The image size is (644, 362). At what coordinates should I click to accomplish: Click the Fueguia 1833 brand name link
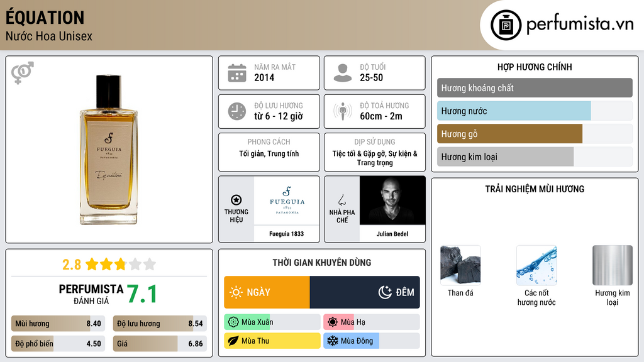[287, 234]
